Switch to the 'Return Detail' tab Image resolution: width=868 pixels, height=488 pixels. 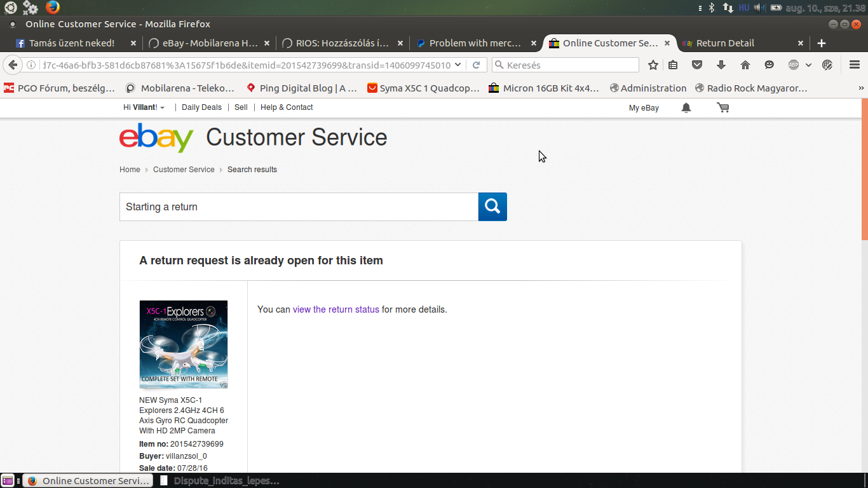point(725,43)
